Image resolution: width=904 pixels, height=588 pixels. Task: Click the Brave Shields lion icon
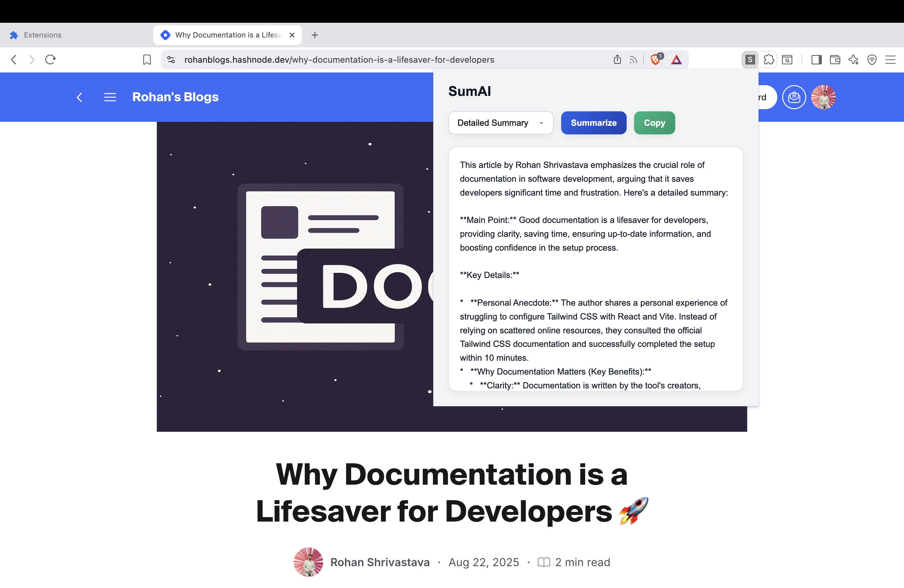[655, 60]
